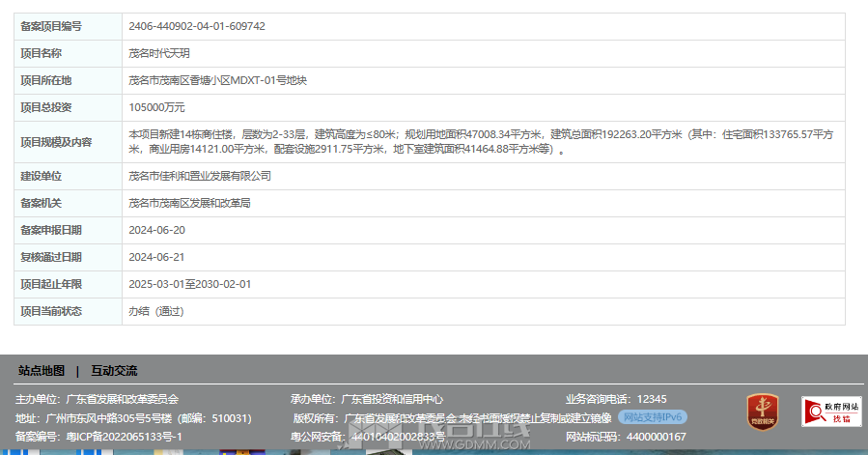This screenshot has width=868, height=455.
Task: Select status value 办结（通过）
Action: pyautogui.click(x=156, y=311)
